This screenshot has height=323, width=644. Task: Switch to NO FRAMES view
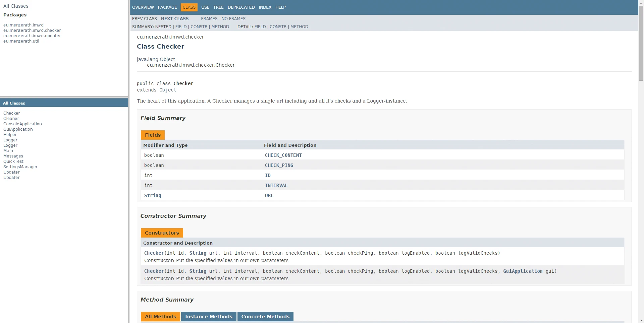tap(233, 19)
